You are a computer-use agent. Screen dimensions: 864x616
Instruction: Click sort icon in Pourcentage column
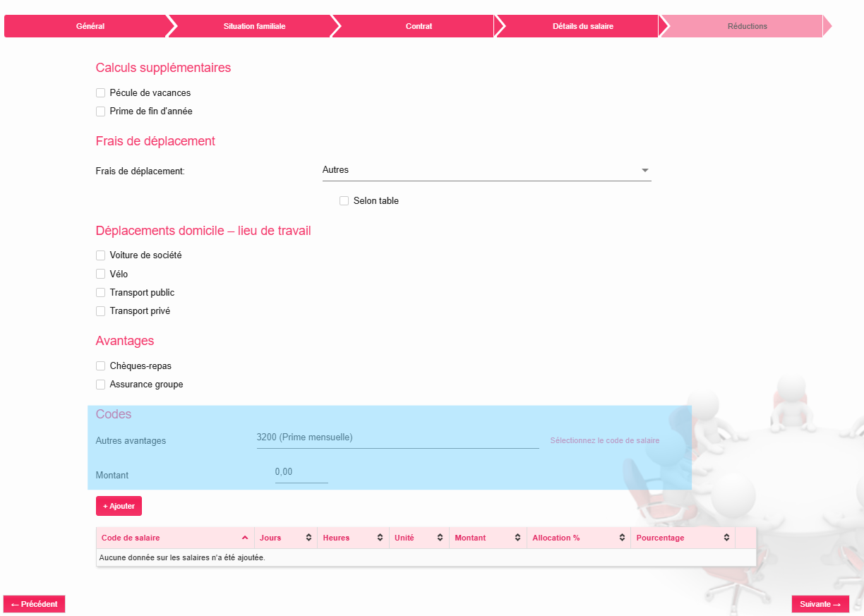726,538
